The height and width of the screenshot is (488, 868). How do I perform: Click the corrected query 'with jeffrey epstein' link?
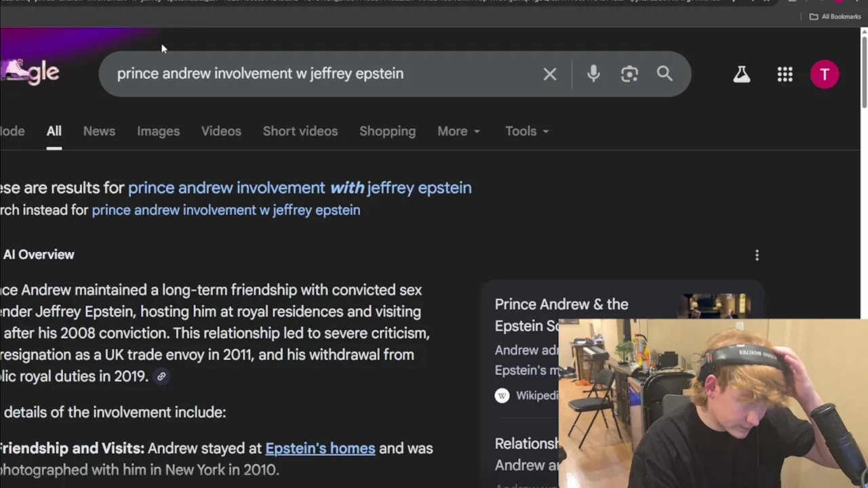coord(300,188)
